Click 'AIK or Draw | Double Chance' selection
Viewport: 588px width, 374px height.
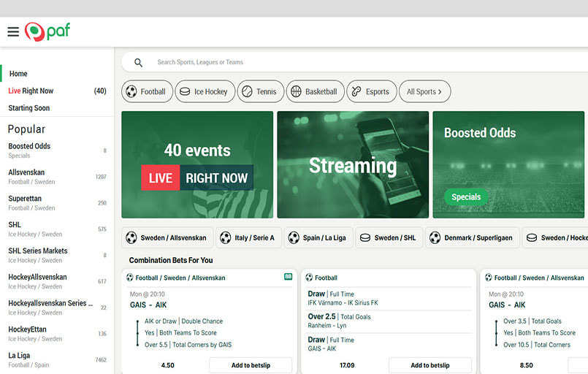tap(184, 321)
